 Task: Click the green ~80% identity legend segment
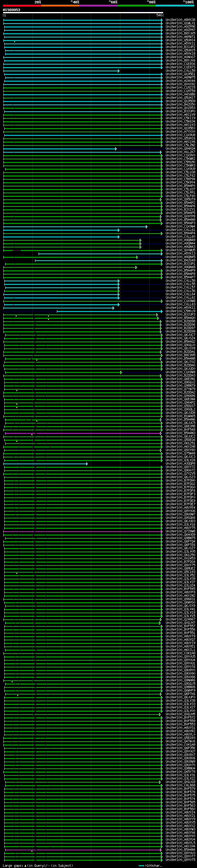(137, 6)
